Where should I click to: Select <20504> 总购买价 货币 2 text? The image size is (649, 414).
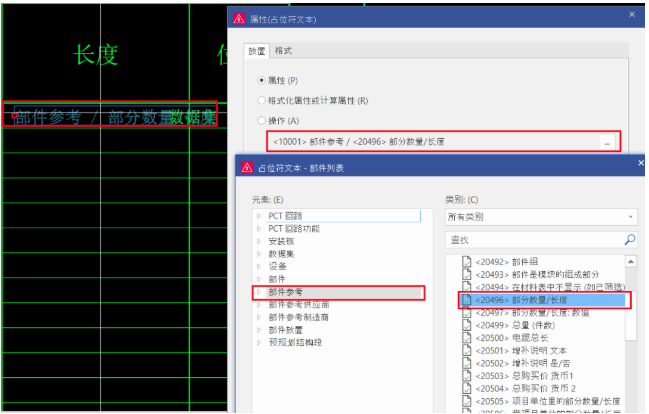coord(526,388)
